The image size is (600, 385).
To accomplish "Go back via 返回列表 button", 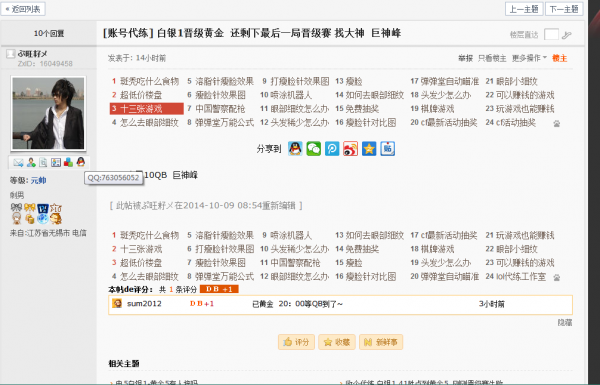I will [x=23, y=9].
